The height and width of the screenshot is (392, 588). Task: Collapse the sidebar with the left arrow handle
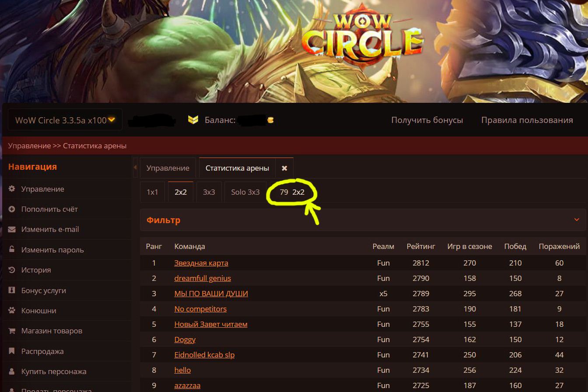135,167
